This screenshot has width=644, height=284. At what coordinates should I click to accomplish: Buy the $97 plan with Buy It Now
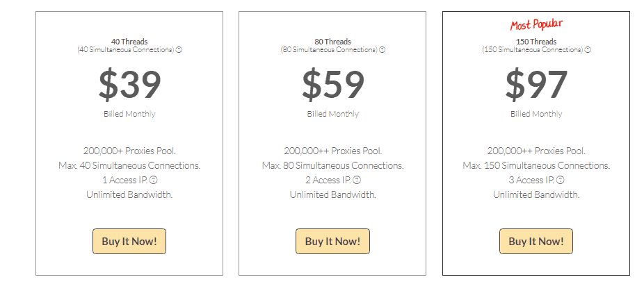coord(536,242)
